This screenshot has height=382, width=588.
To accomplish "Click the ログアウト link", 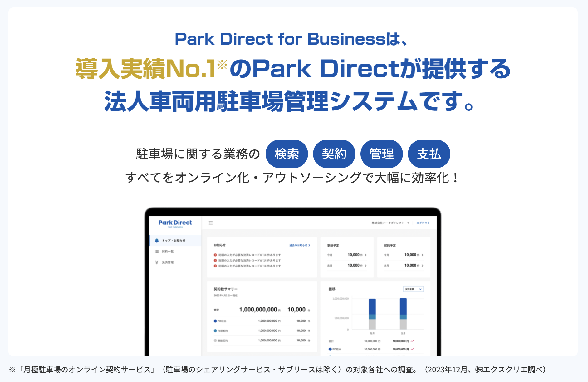I will 423,223.
